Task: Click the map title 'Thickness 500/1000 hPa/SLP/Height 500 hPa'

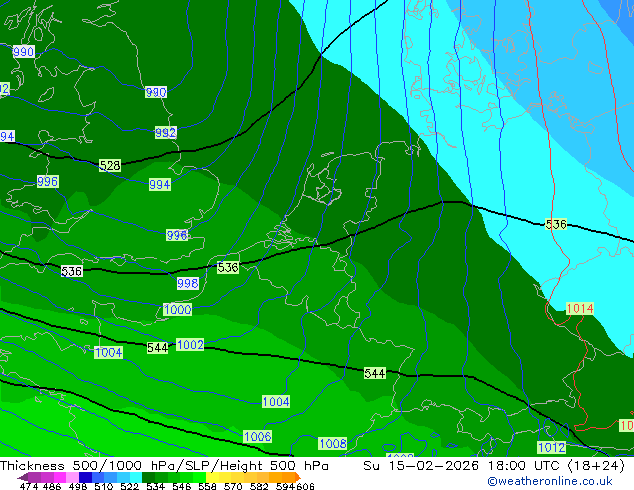Action: (x=164, y=466)
